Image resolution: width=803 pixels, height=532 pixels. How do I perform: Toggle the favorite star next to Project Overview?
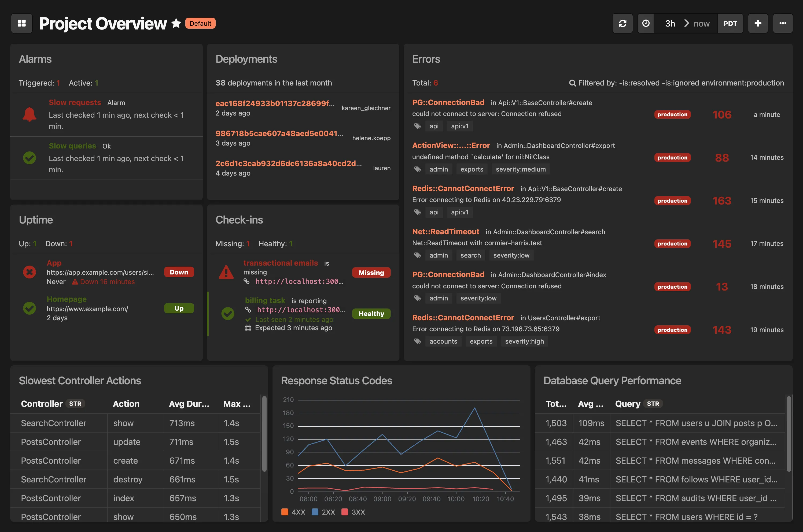tap(176, 23)
